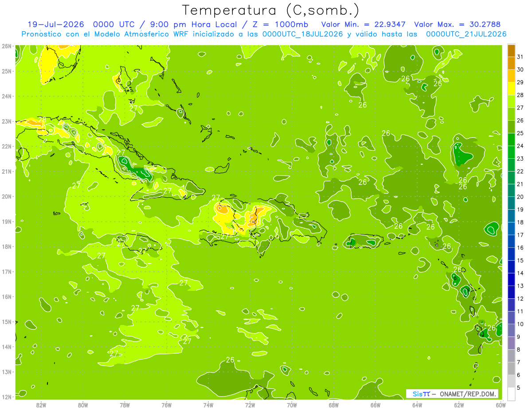The image size is (532, 411).
Task: Click the legend value "30"
Action: pyautogui.click(x=520, y=70)
